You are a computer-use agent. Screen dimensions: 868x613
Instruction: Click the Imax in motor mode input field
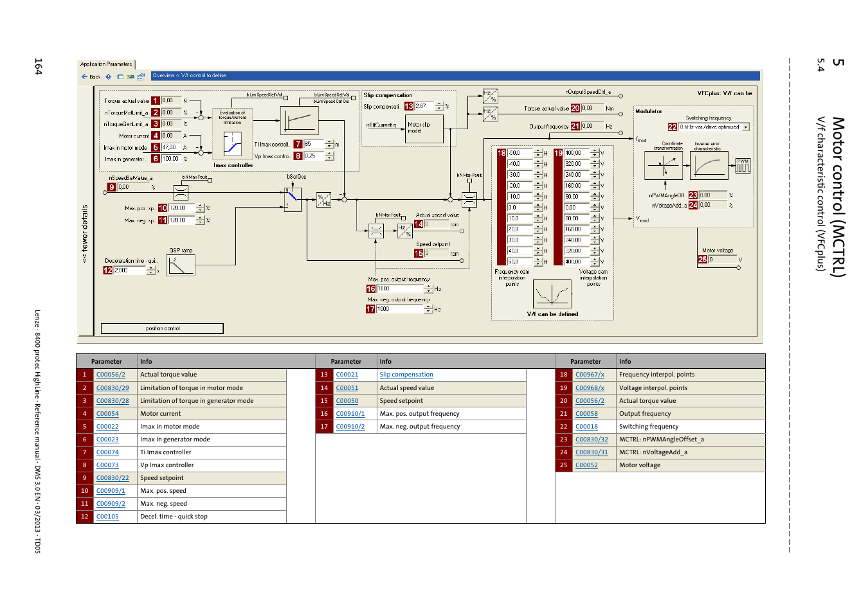coord(172,148)
